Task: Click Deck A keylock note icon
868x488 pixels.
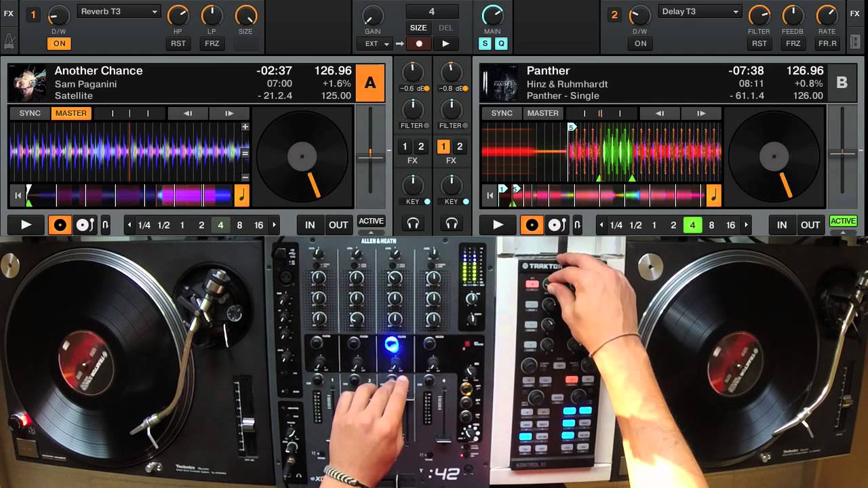Action: [242, 196]
